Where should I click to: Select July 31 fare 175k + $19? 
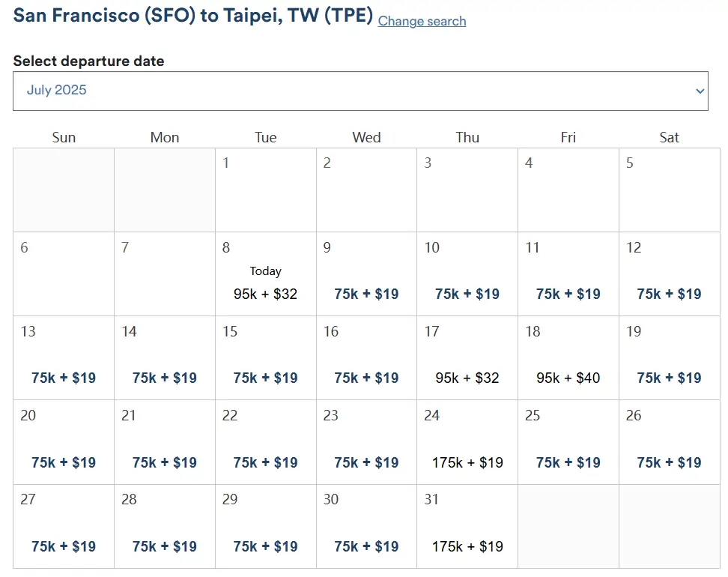click(467, 526)
